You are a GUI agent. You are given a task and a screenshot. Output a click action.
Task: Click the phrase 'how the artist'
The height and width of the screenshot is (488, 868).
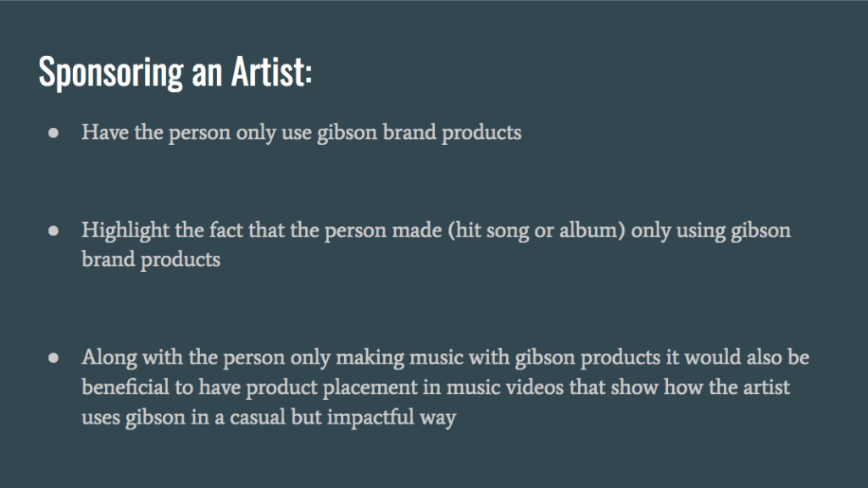point(726,387)
